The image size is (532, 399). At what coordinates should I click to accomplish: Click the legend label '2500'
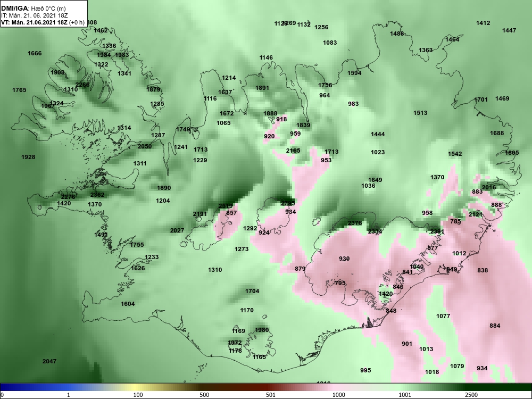pos(471,395)
